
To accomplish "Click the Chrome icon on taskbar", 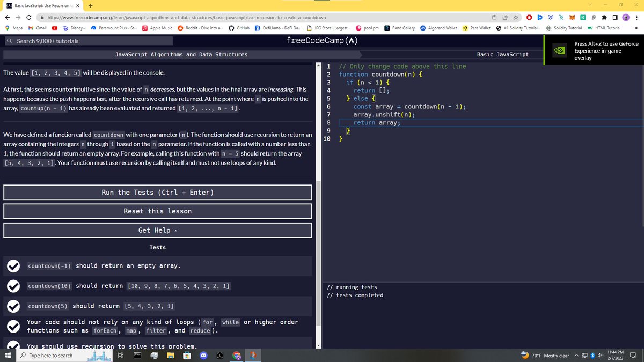I will [236, 356].
